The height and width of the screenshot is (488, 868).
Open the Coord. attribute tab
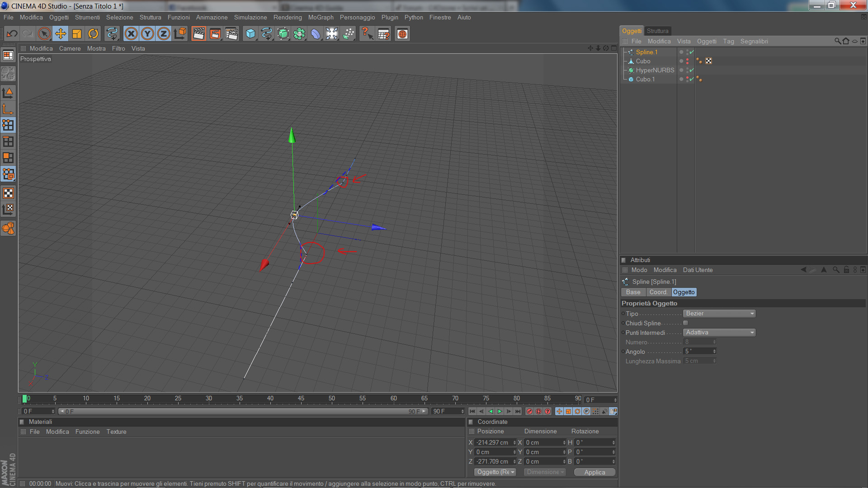[658, 292]
